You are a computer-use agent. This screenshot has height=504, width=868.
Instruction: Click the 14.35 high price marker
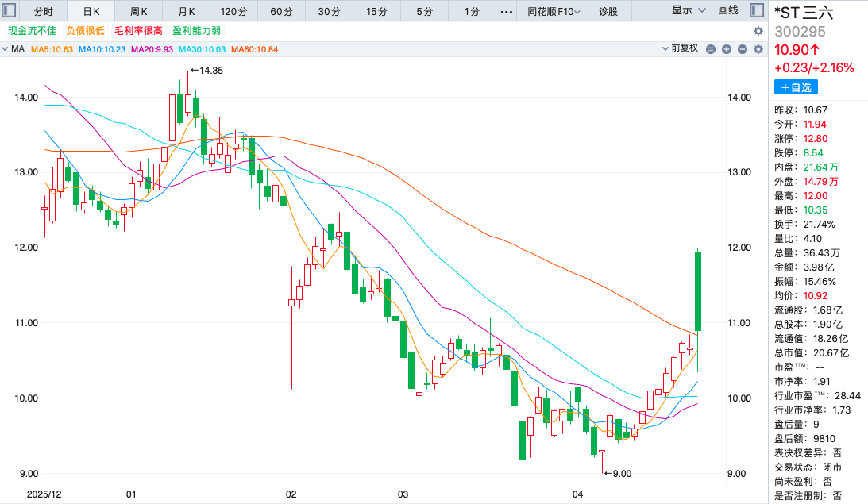(206, 71)
